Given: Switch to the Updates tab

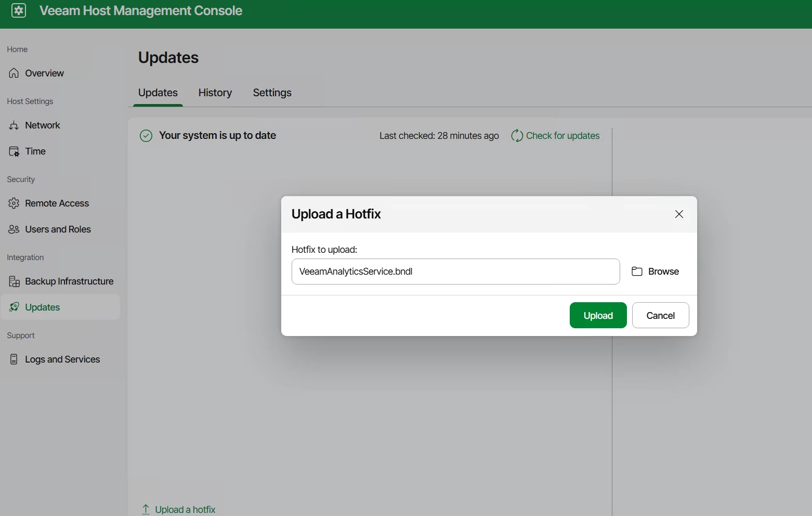Looking at the screenshot, I should pyautogui.click(x=158, y=93).
